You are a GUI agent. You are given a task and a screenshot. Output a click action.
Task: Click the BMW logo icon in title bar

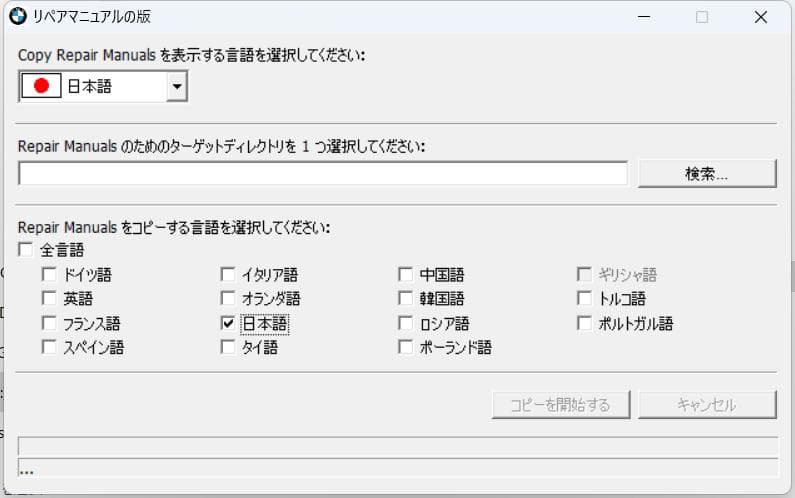(18, 17)
